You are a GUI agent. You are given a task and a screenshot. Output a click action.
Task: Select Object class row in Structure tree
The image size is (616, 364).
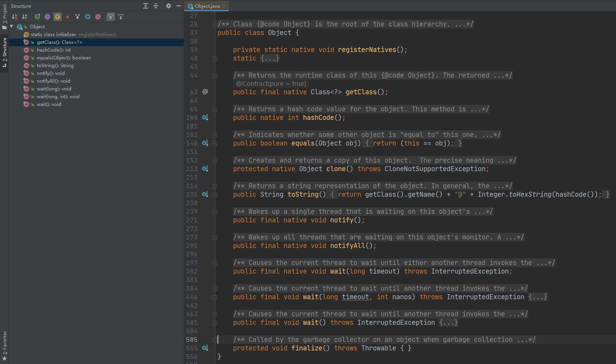click(96, 27)
